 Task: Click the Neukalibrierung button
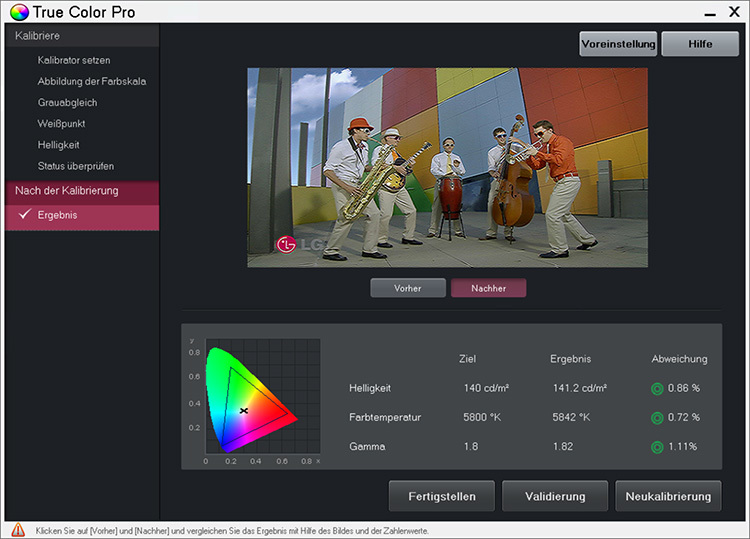pos(668,496)
